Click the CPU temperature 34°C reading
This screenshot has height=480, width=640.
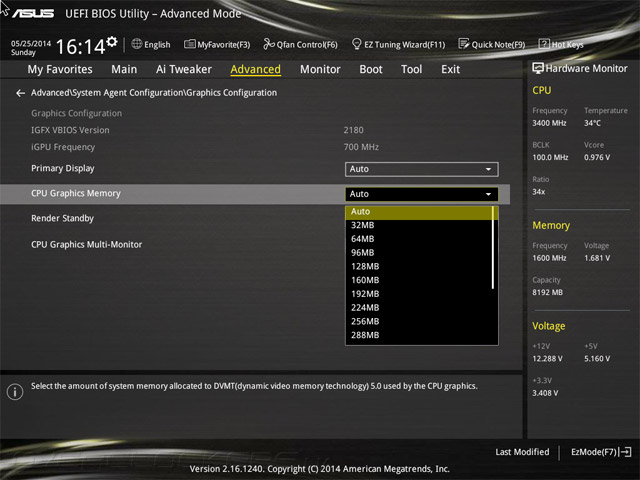592,123
